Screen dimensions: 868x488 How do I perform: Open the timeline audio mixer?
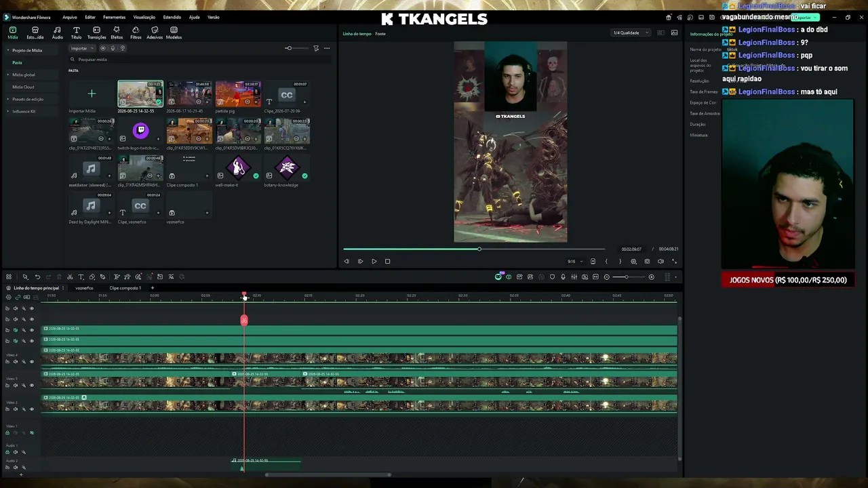(574, 277)
